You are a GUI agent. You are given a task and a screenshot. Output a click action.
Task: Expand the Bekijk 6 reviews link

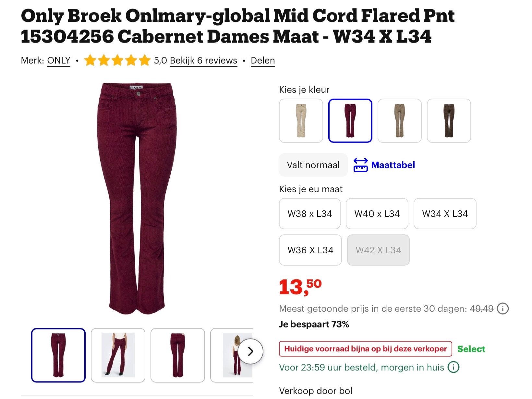[203, 60]
